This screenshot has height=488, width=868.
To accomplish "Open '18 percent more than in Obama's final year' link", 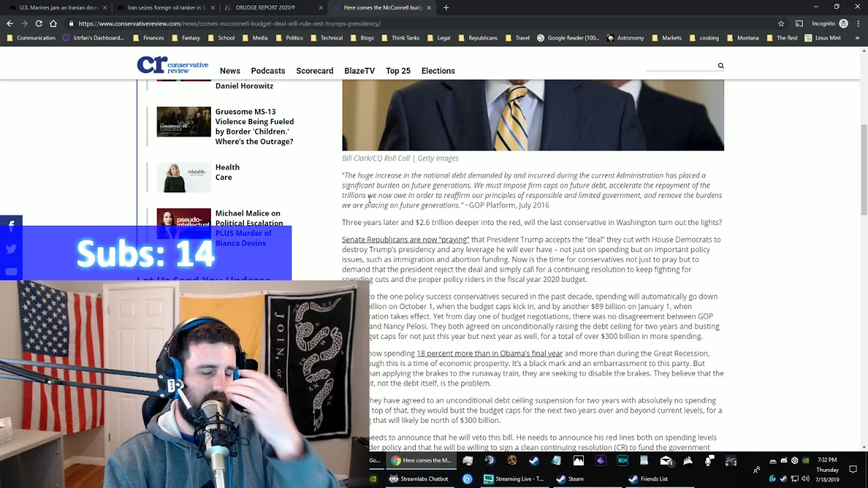I will (x=490, y=353).
